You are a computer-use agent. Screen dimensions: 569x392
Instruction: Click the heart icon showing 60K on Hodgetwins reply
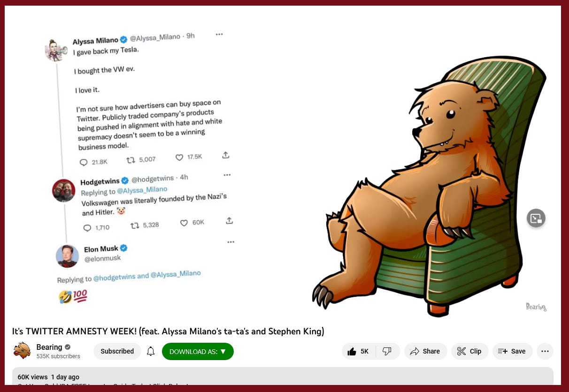tap(184, 223)
